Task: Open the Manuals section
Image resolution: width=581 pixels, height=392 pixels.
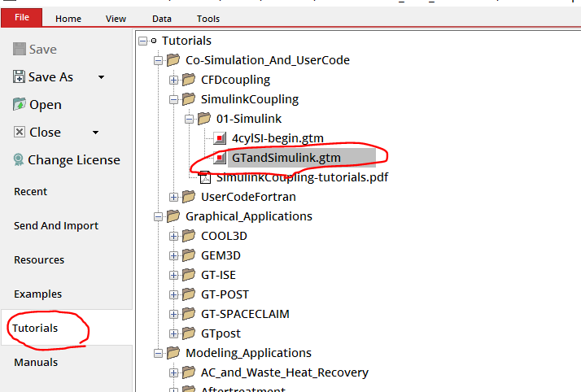Action: (36, 363)
